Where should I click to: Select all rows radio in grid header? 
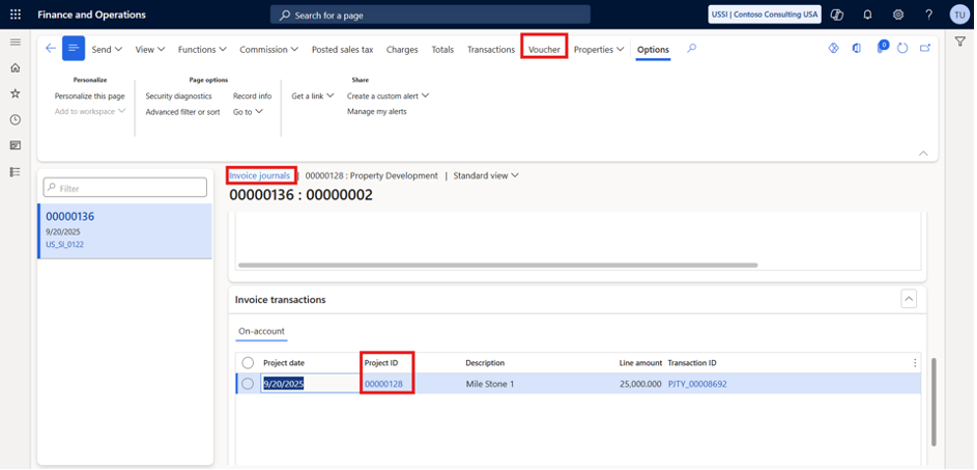tap(247, 363)
